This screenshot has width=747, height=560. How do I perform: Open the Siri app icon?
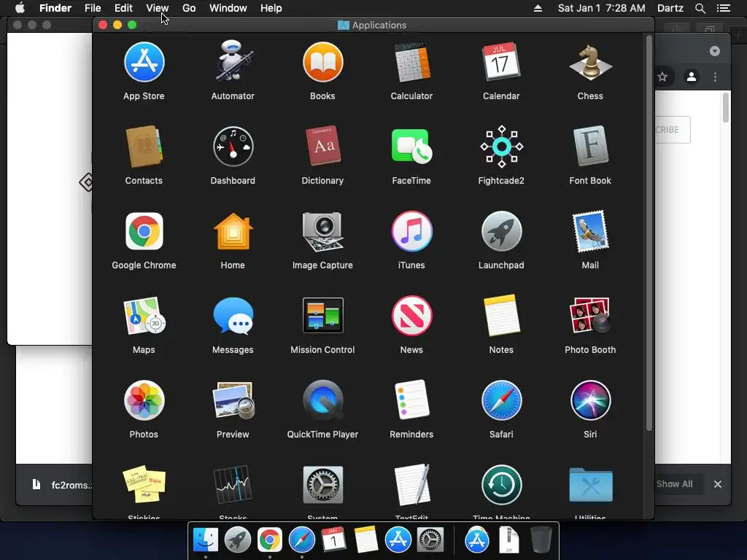click(590, 400)
